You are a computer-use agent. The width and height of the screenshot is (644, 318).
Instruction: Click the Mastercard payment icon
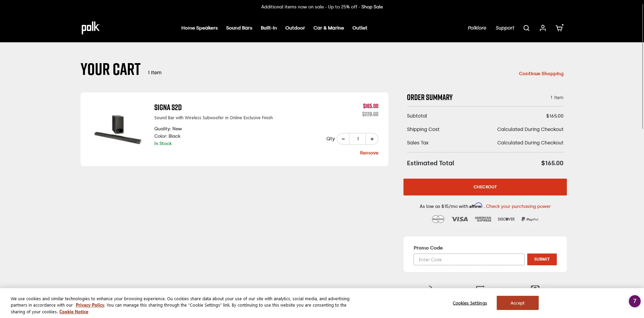tap(438, 219)
